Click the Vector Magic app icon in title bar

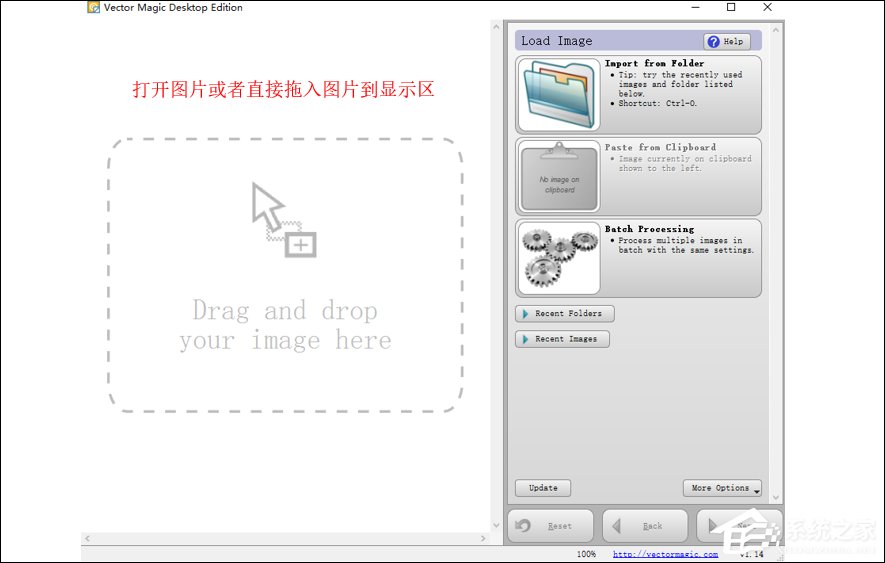(x=93, y=7)
